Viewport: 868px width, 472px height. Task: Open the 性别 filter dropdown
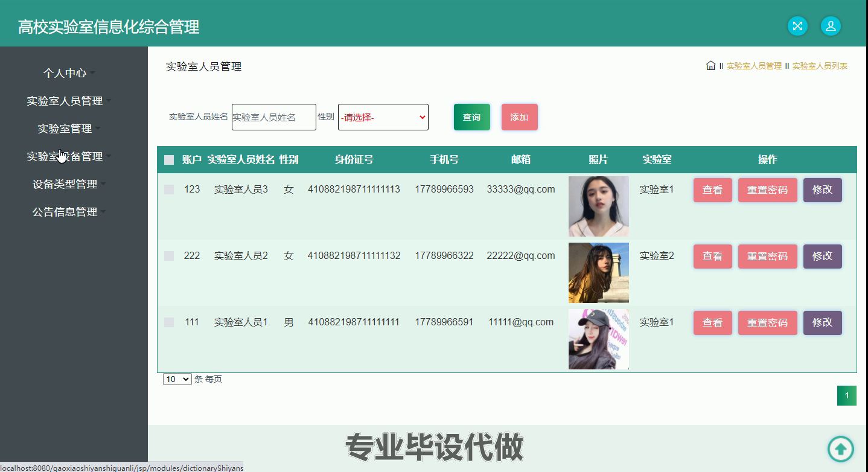pos(383,117)
